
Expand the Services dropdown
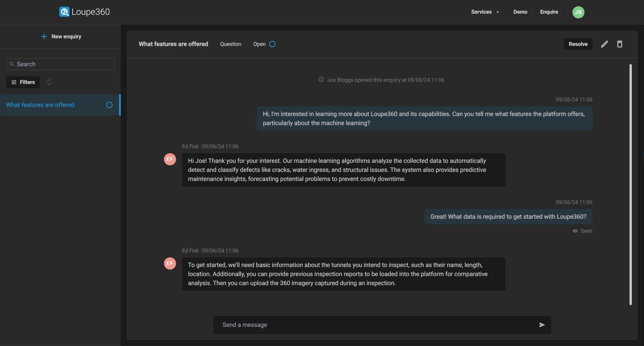485,12
